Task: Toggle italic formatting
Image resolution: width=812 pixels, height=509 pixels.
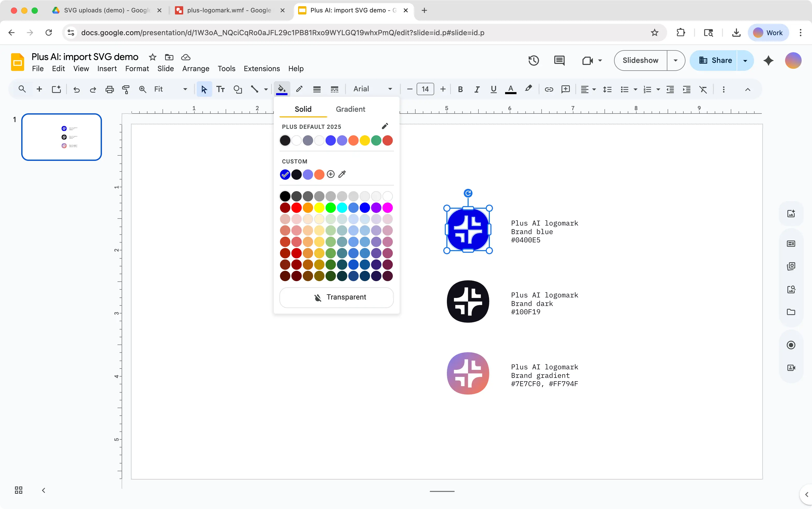Action: (477, 89)
